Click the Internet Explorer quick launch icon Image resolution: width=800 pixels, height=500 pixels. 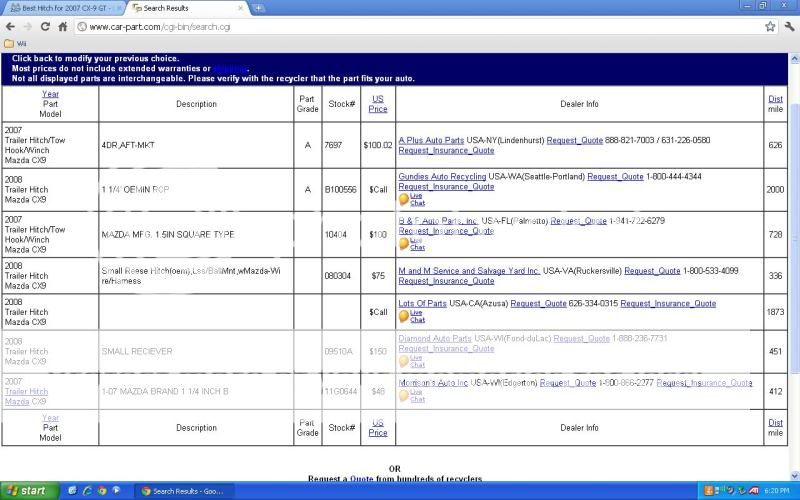click(87, 491)
